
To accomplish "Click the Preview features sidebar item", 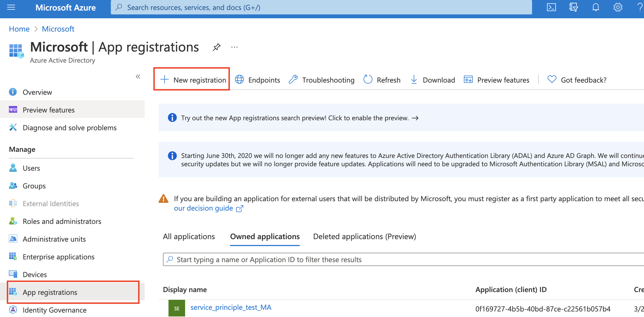I will pos(48,110).
